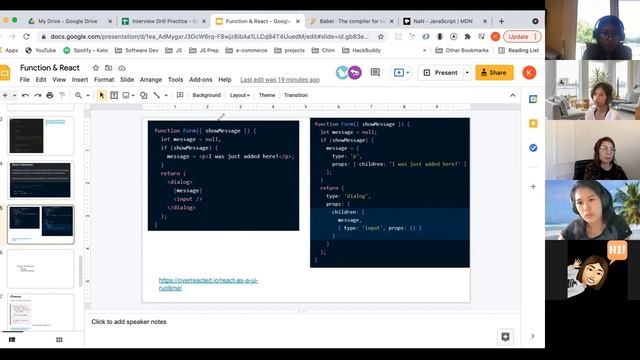Open Calendar in the side panel

pos(533,99)
